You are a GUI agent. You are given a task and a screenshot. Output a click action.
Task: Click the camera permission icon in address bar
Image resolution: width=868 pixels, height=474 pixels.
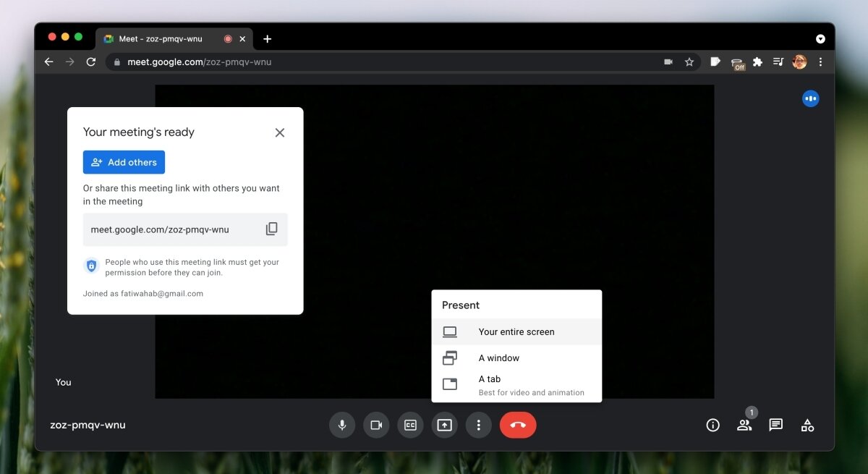(x=668, y=62)
